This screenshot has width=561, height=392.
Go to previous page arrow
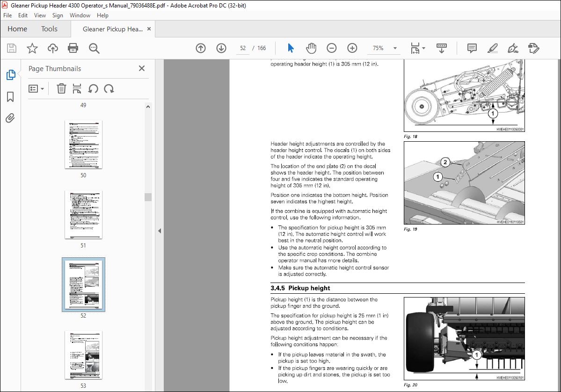tap(201, 48)
